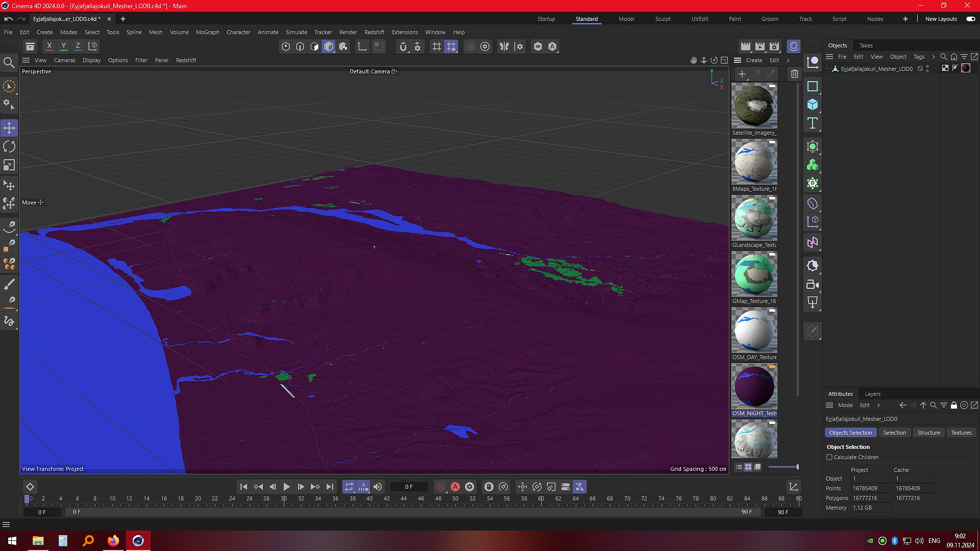Open asset browser box icon
The width and height of the screenshot is (980, 551).
(x=30, y=46)
